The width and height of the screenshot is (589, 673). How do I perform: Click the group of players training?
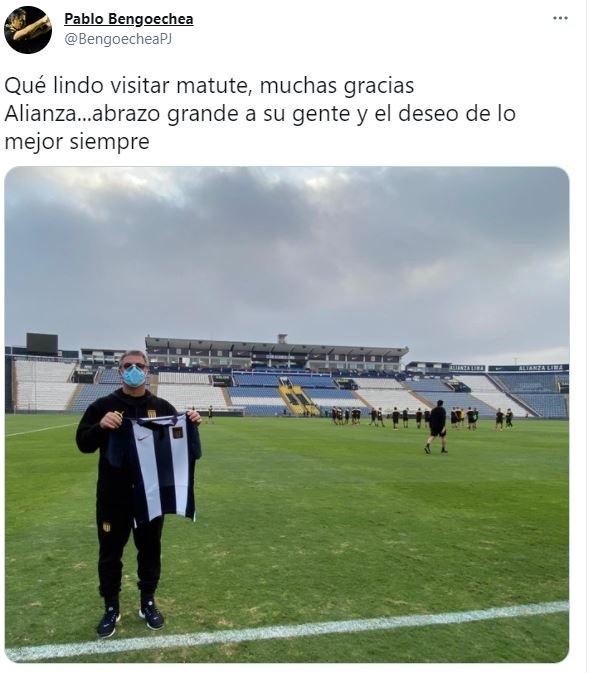pyautogui.click(x=421, y=417)
